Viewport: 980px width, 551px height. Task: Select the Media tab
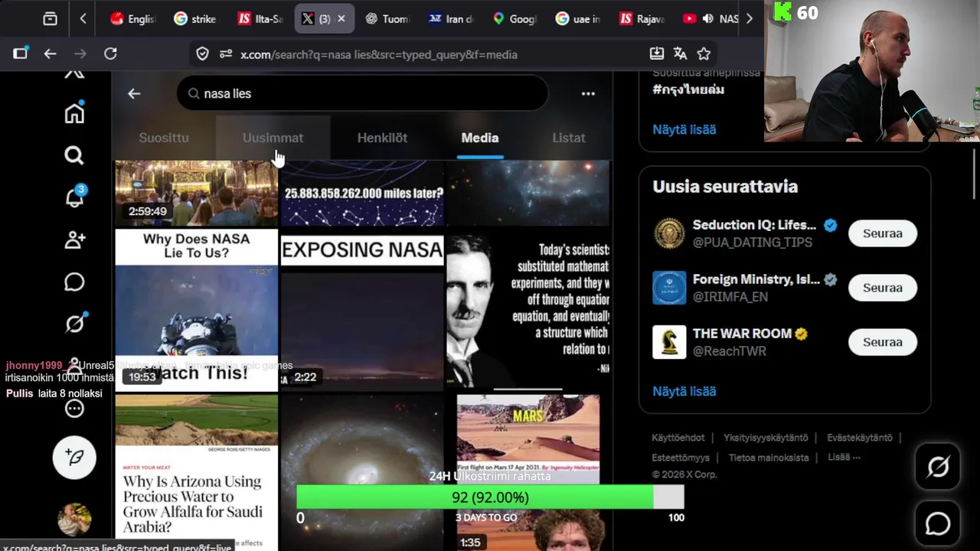[480, 138]
